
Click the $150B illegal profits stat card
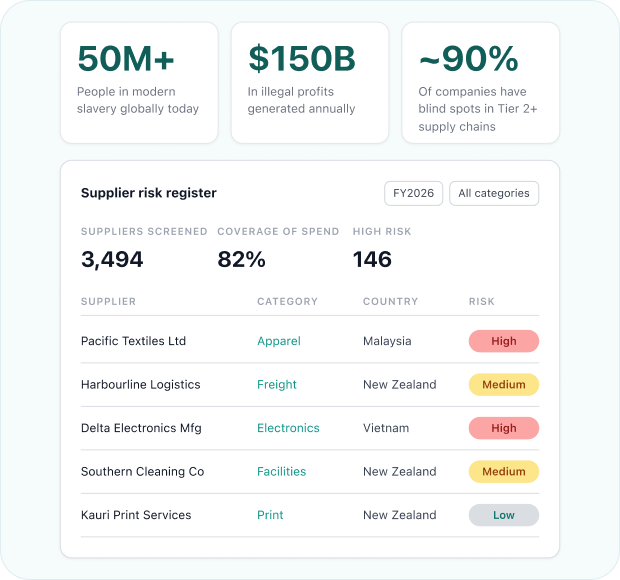(x=310, y=83)
